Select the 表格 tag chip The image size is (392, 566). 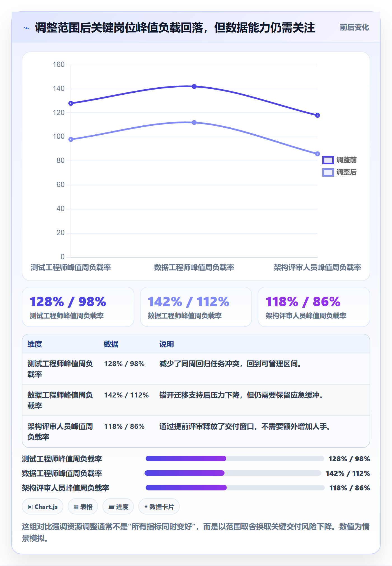pos(83,507)
